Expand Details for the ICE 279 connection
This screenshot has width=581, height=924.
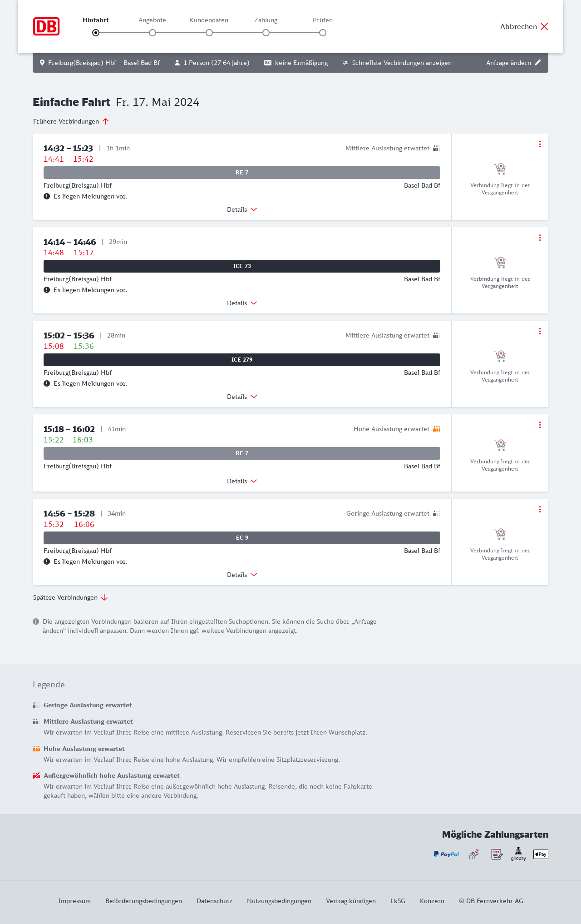pos(242,397)
